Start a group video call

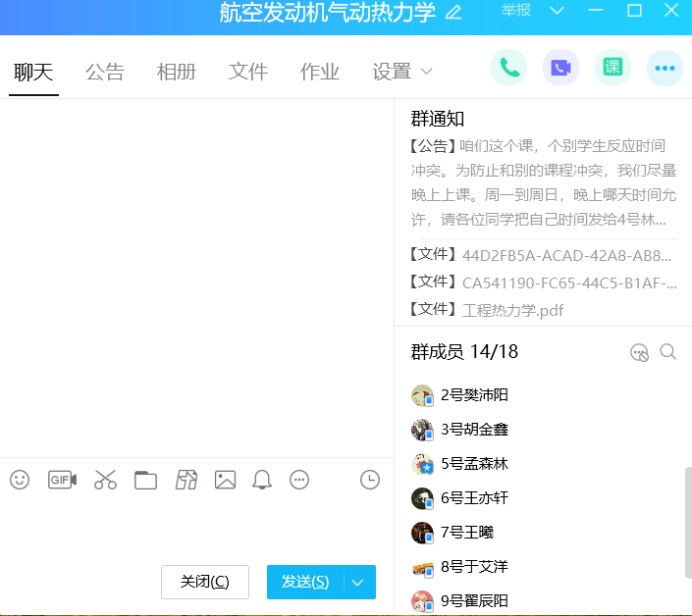tap(560, 68)
